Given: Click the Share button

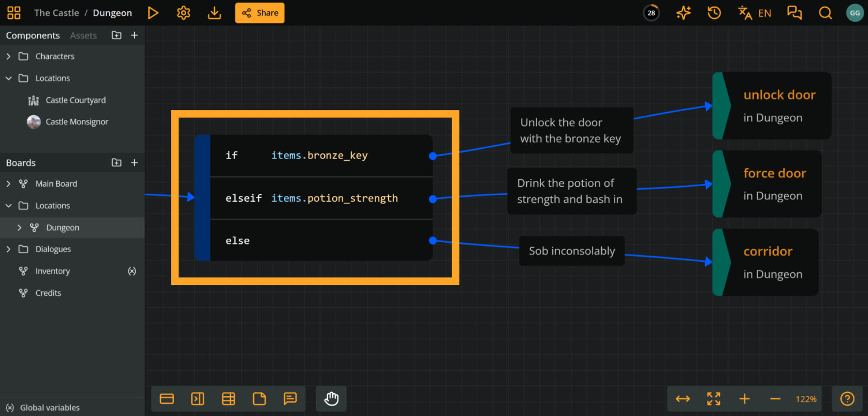Looking at the screenshot, I should [260, 13].
